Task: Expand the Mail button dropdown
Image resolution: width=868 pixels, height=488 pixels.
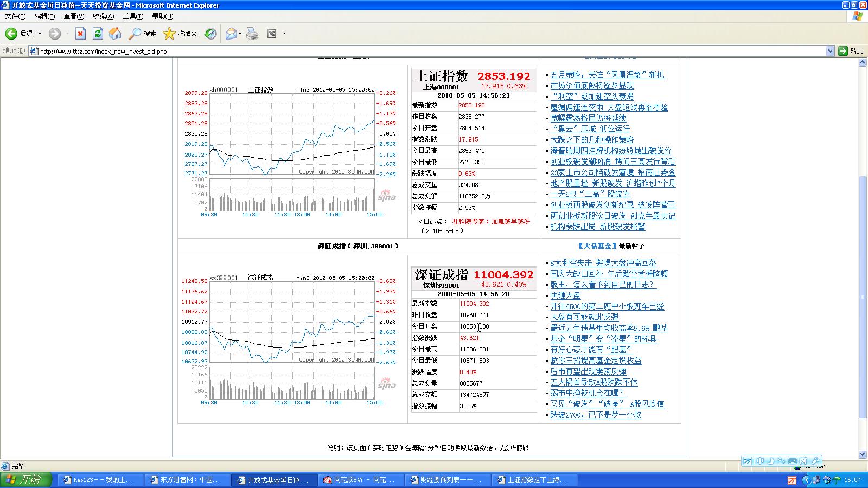Action: pyautogui.click(x=240, y=34)
